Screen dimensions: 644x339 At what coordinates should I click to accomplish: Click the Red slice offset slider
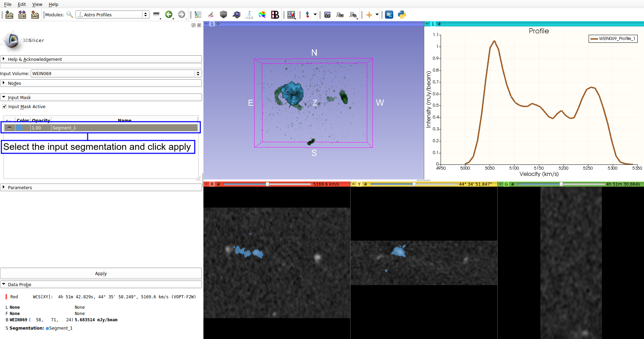267,184
